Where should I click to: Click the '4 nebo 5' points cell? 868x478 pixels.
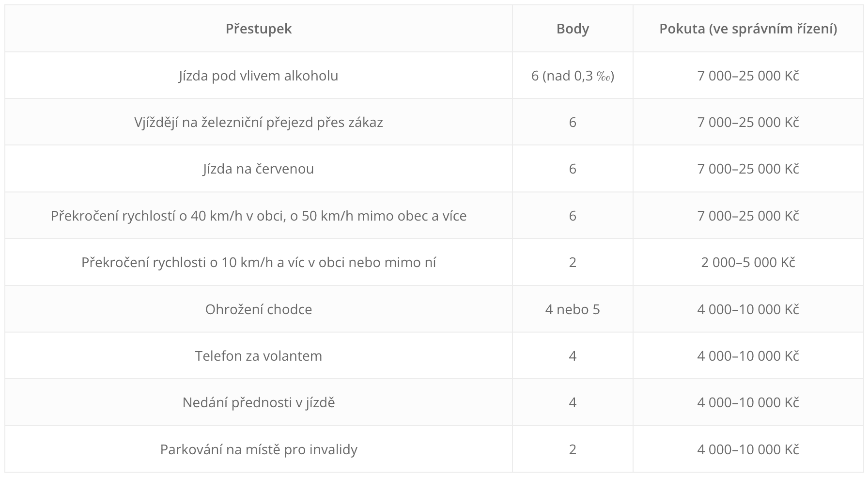tap(573, 309)
